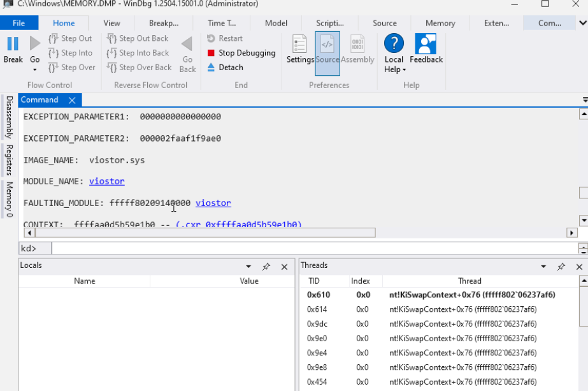Select thread with TID 0x9e0
The image size is (588, 391).
(x=440, y=339)
